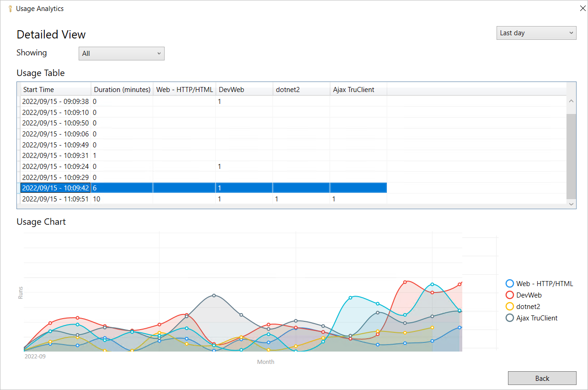Expand the Showing All dropdown
This screenshot has width=588, height=390.
121,54
